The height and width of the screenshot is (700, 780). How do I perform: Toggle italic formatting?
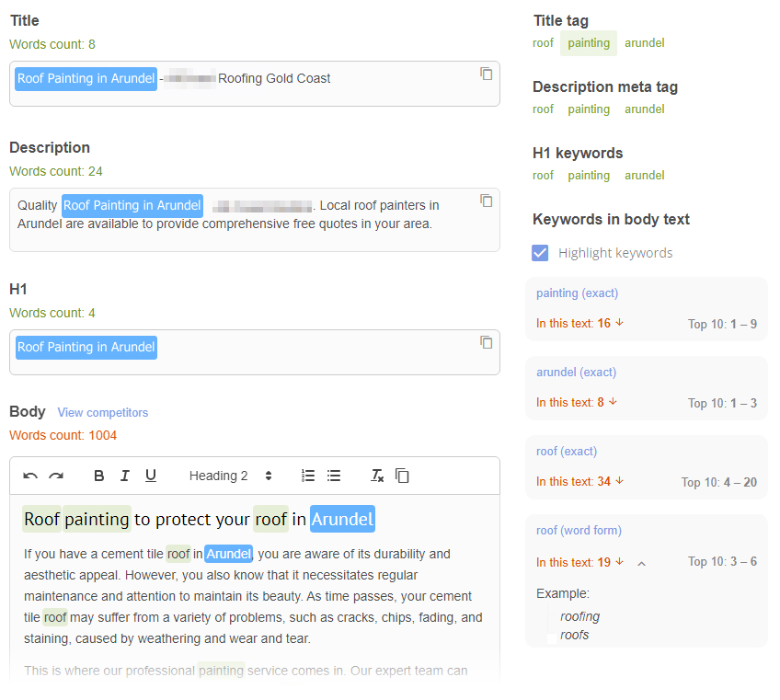pos(125,476)
